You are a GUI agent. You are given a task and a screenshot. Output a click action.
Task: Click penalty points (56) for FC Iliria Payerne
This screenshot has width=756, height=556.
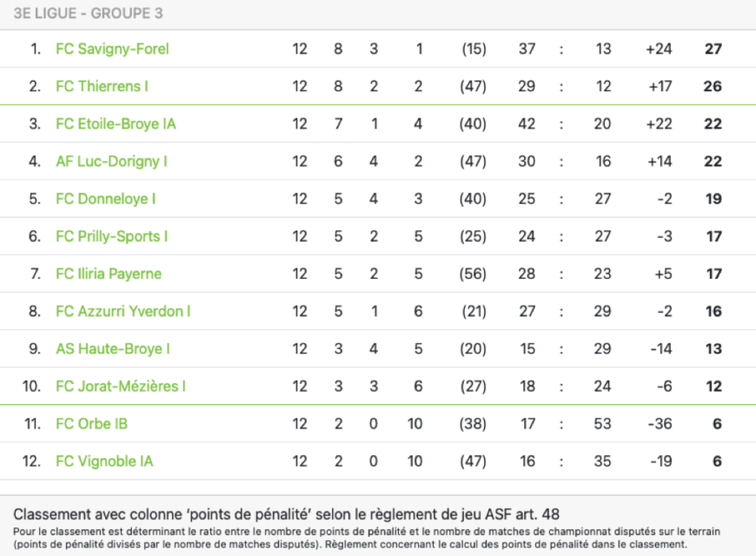click(x=473, y=274)
